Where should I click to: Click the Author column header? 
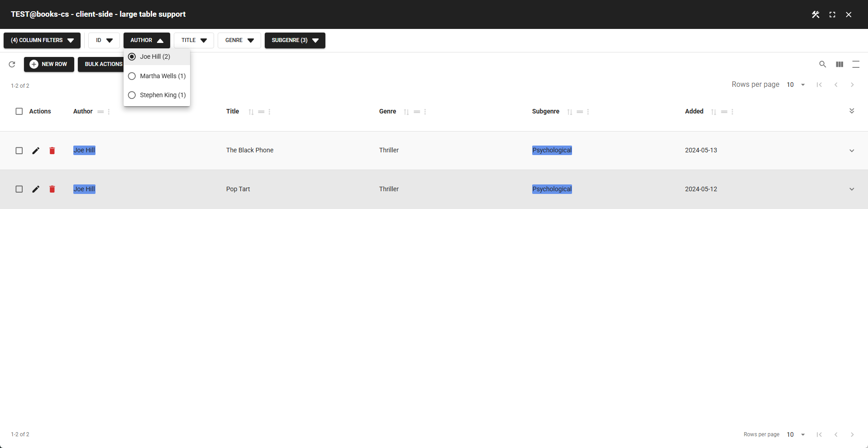point(83,111)
